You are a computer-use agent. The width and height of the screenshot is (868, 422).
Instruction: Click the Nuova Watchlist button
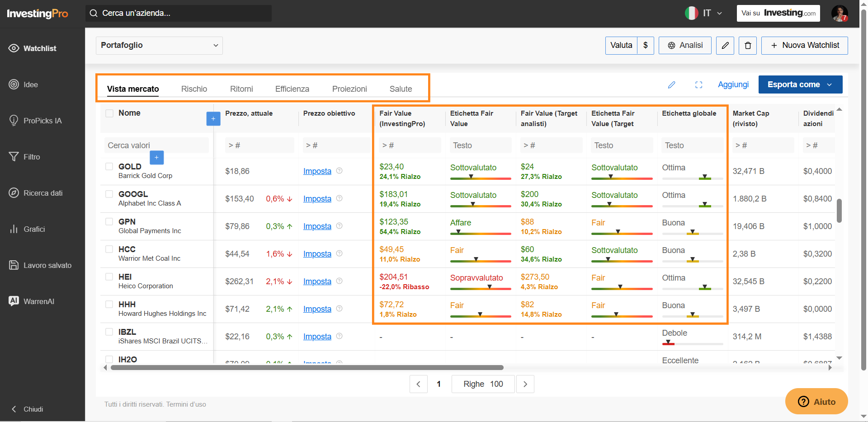[x=805, y=46]
